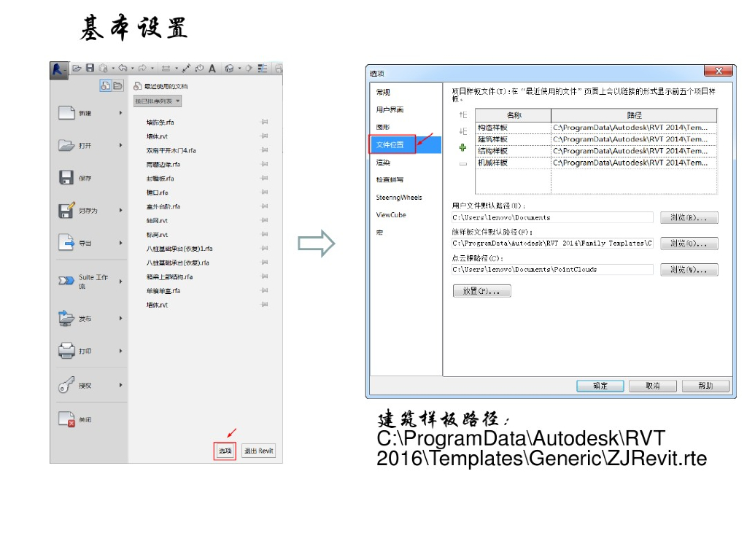Click the Synchronize with Central toolbar icon
Viewport: 747px width, 560px height.
[103, 68]
